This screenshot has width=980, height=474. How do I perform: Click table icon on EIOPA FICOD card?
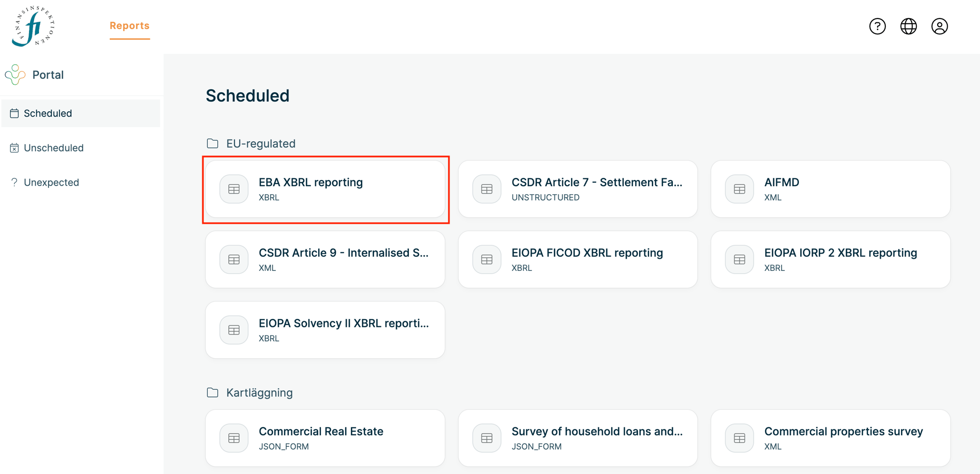[x=486, y=259]
